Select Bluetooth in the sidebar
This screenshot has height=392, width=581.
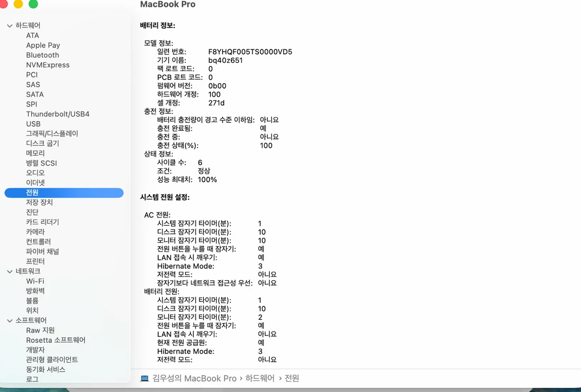43,55
